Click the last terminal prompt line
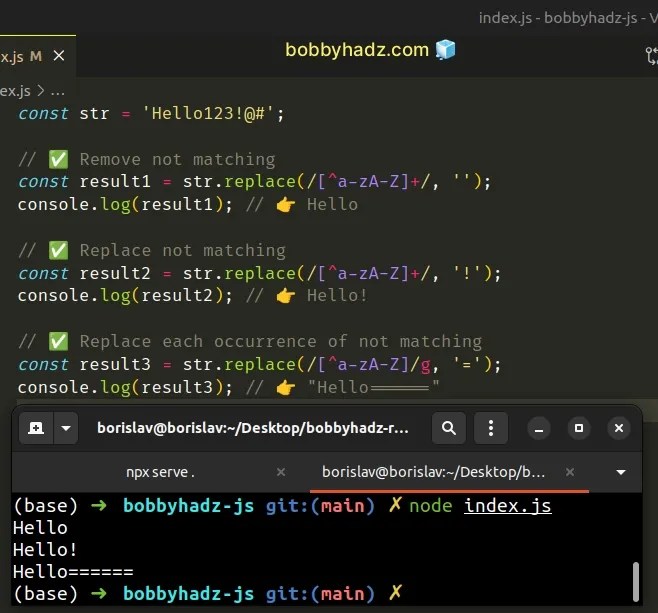This screenshot has height=613, width=658. coord(208,593)
